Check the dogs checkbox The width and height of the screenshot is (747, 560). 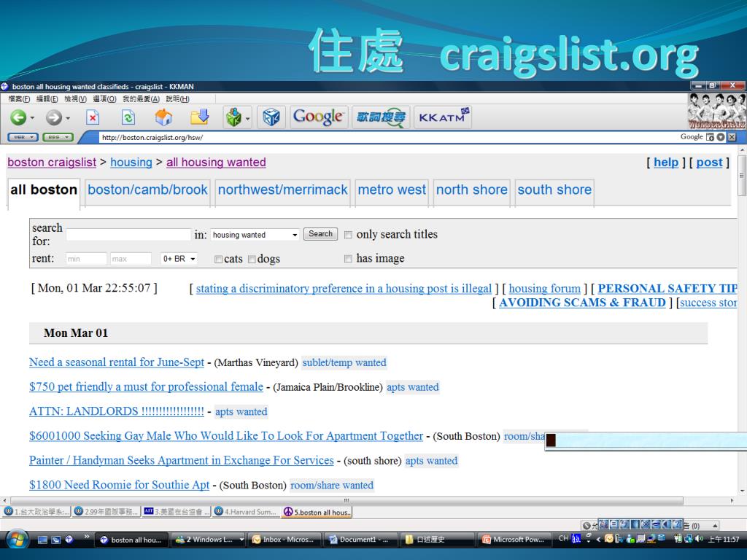tap(252, 259)
